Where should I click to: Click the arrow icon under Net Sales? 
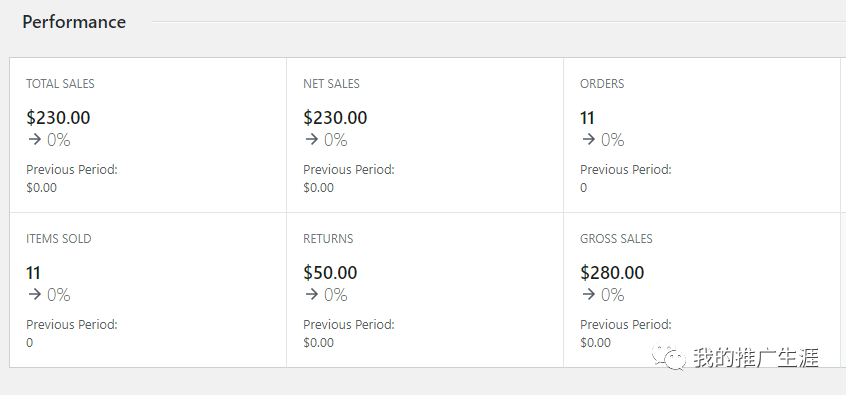[x=312, y=140]
